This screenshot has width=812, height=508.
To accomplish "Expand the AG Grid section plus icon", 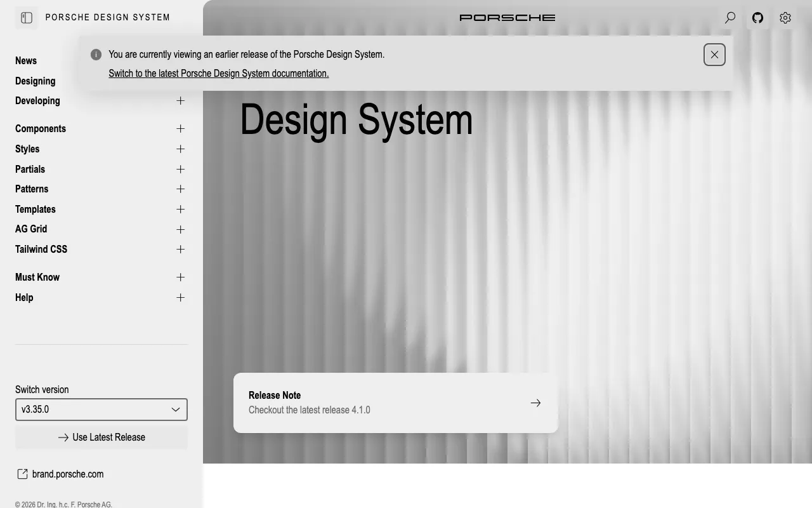I will click(180, 229).
